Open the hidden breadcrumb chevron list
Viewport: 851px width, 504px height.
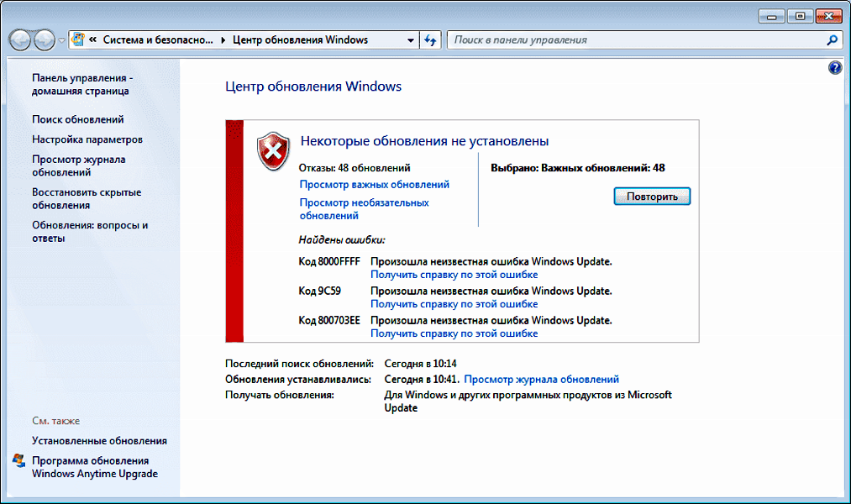tap(92, 39)
